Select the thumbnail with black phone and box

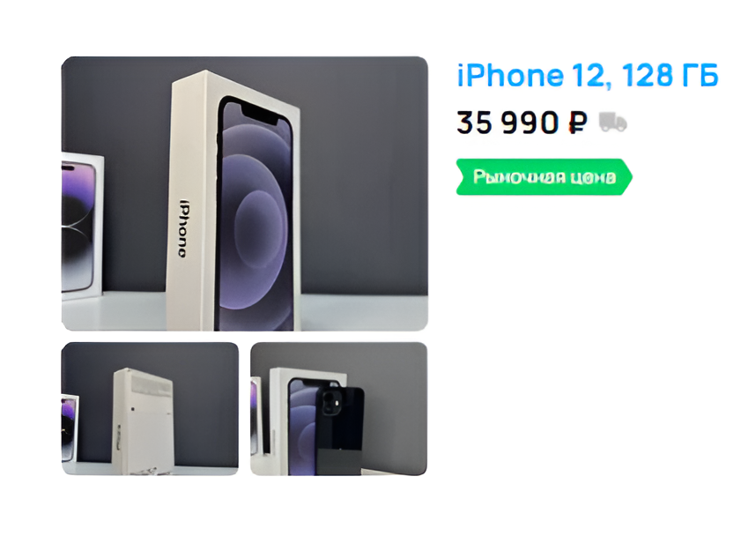(338, 409)
